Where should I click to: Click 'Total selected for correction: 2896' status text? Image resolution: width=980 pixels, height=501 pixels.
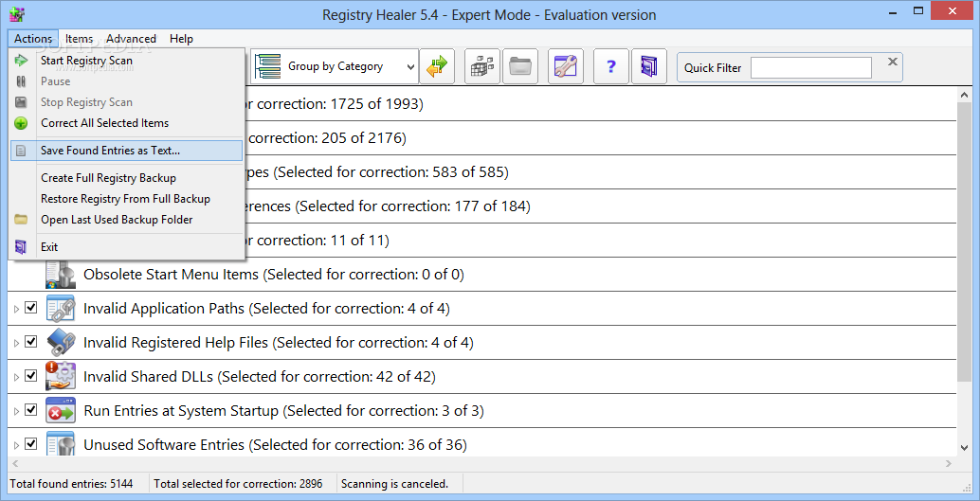click(238, 484)
